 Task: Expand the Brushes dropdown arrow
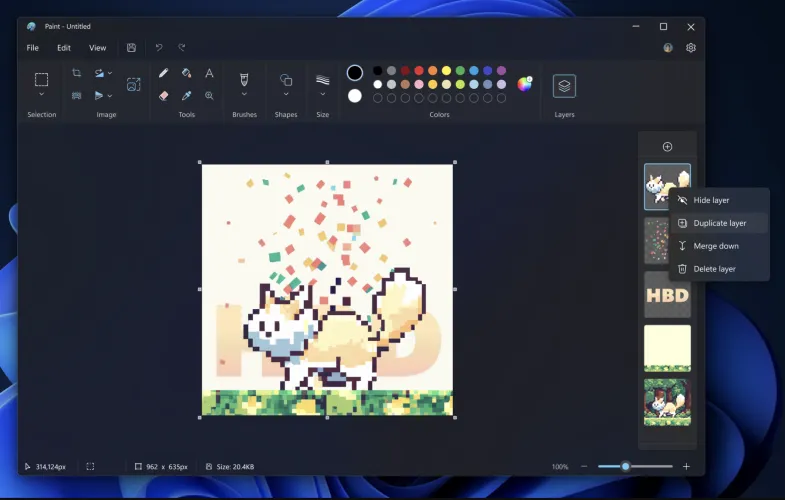coord(244,95)
